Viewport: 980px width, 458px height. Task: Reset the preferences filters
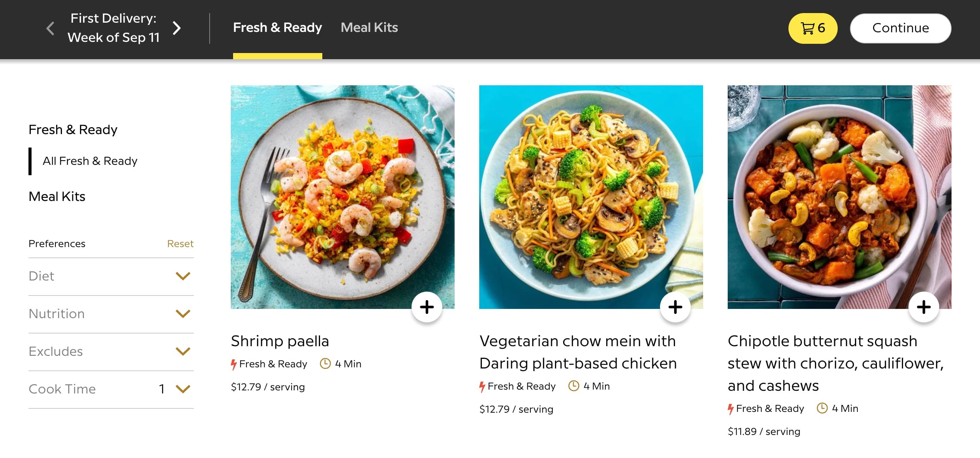(180, 244)
